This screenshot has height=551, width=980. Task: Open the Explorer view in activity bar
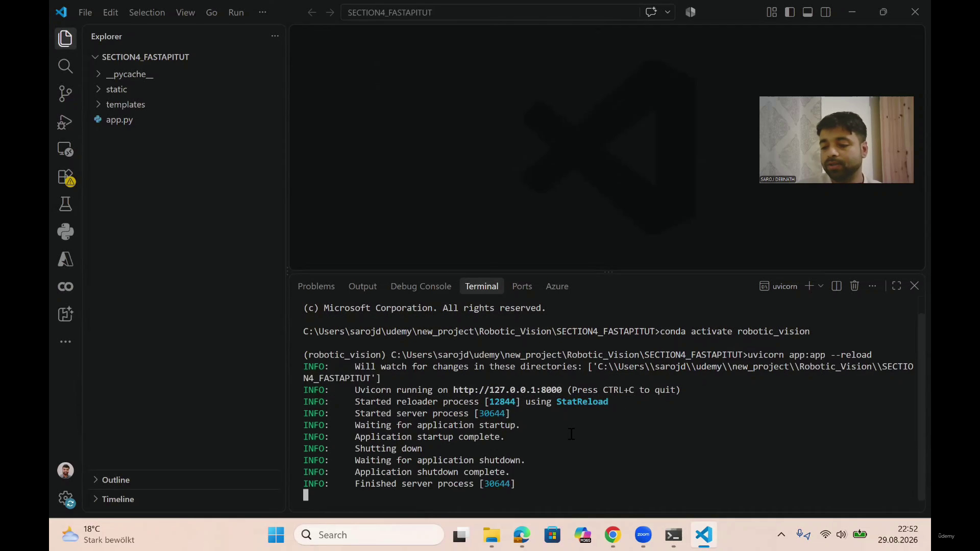[65, 38]
